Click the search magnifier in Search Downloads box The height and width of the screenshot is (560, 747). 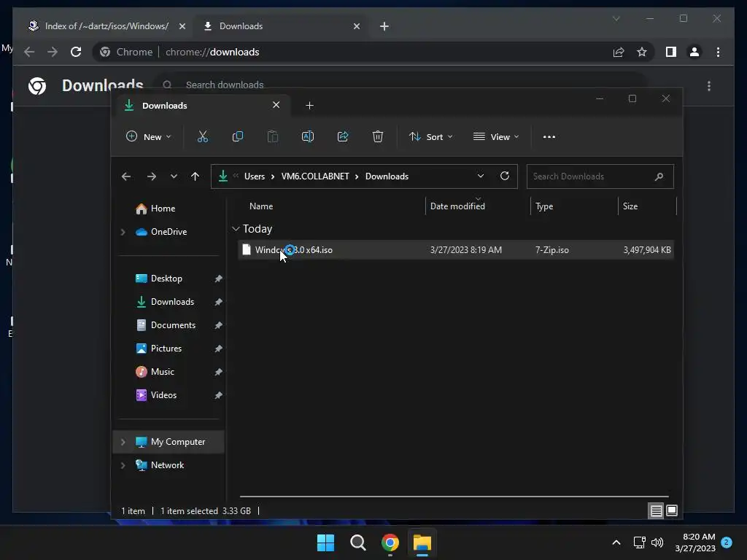click(x=659, y=176)
